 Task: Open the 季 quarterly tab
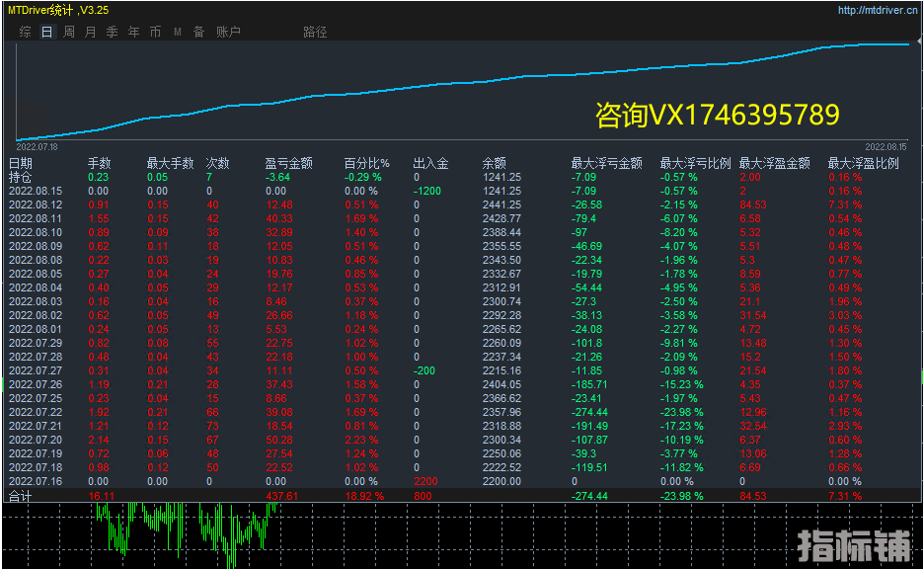pyautogui.click(x=112, y=32)
